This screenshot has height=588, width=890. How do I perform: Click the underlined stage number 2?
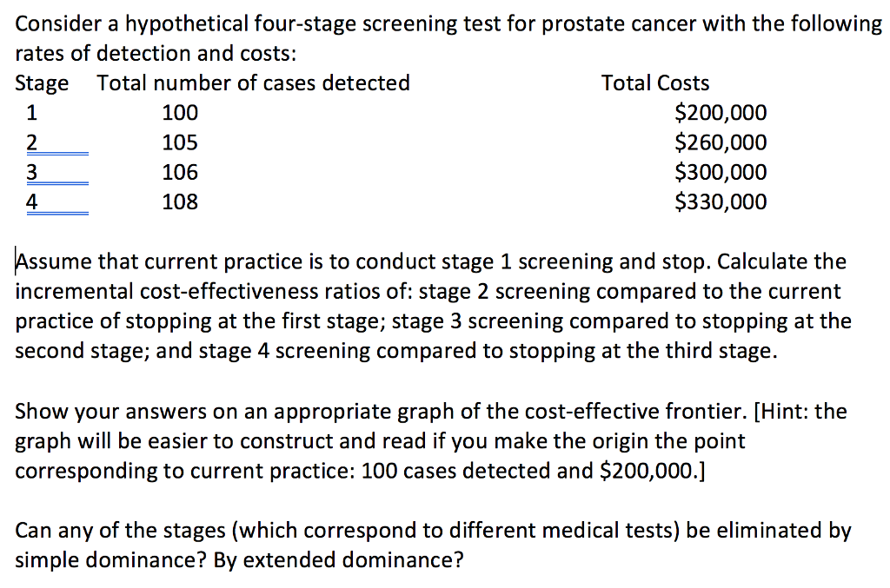coord(32,142)
